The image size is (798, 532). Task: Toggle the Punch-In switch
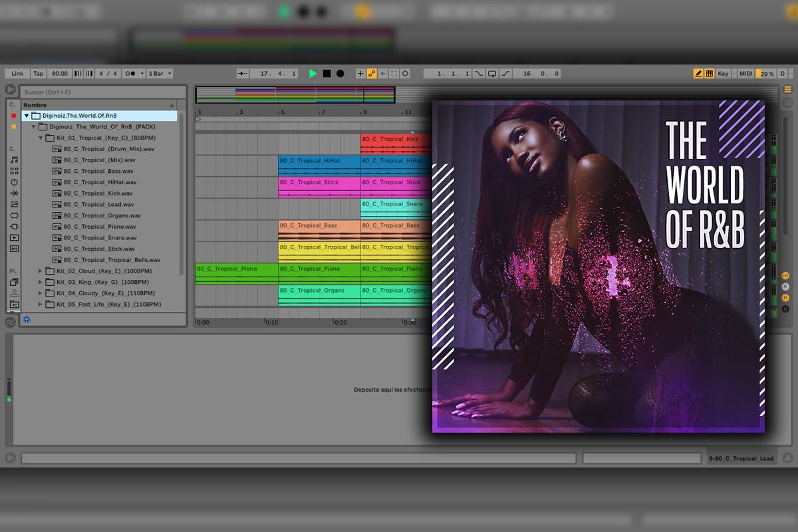tap(478, 74)
